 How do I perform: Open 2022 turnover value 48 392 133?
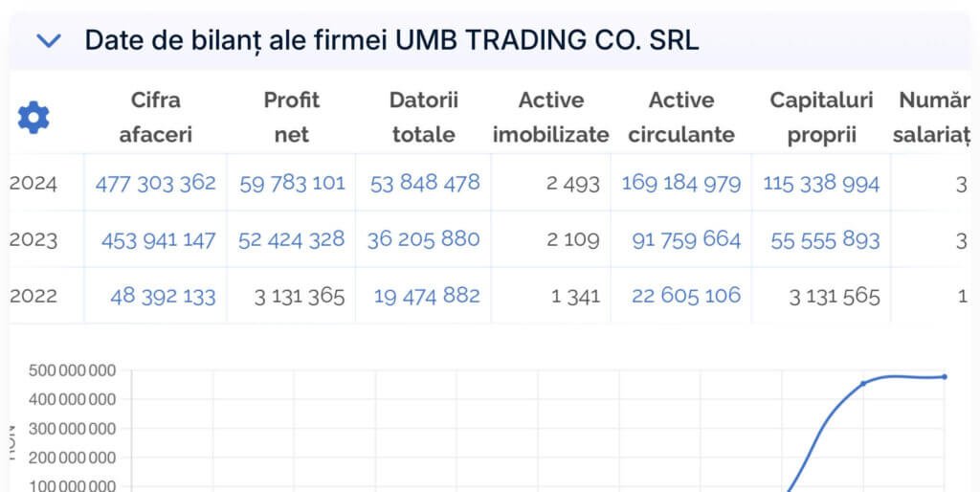pyautogui.click(x=163, y=296)
